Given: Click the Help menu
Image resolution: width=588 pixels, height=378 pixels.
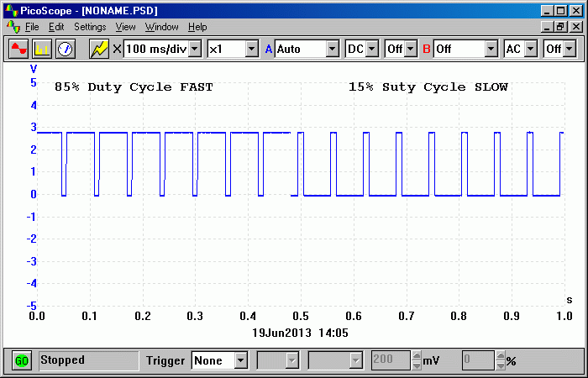Looking at the screenshot, I should [197, 27].
